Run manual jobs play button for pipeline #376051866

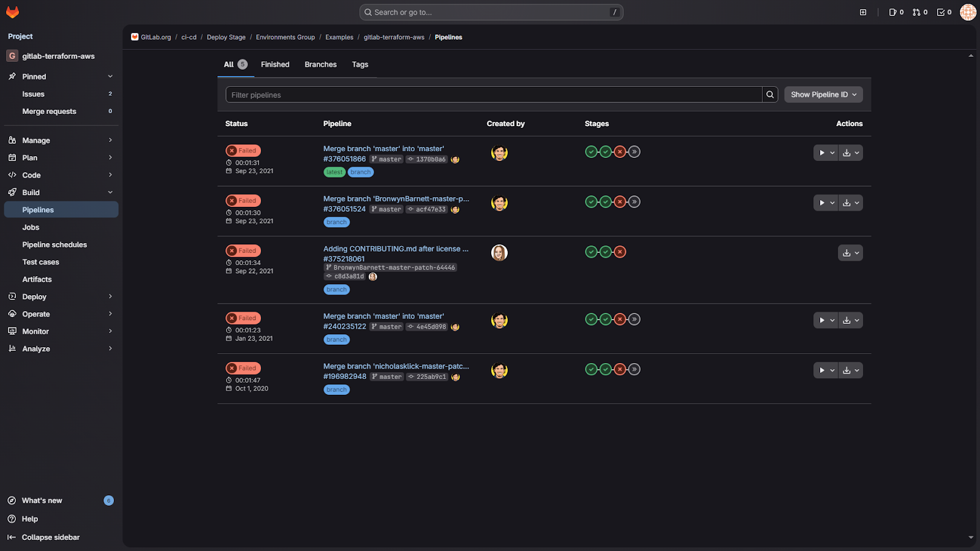(825, 152)
